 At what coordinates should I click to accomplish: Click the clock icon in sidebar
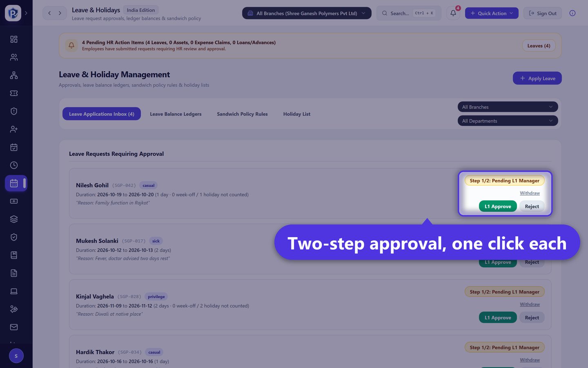coord(14,165)
